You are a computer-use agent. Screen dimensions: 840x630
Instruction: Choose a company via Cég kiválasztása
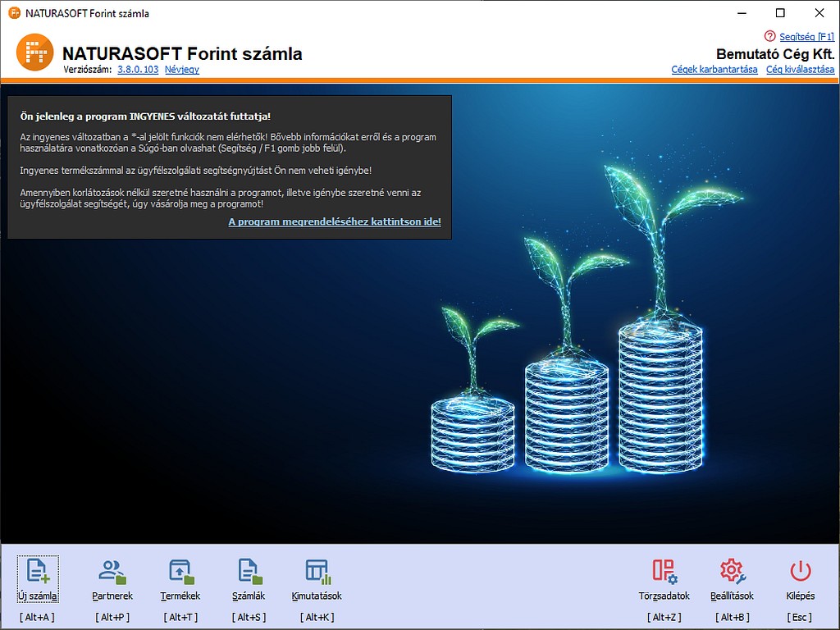coord(800,70)
